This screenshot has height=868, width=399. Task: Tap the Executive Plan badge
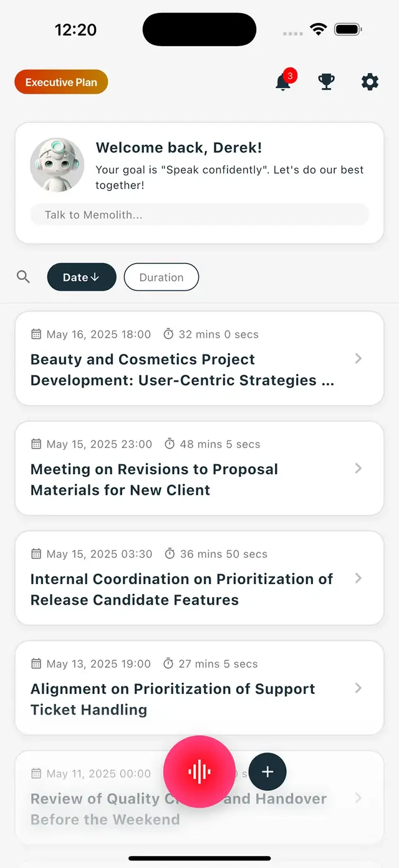61,82
